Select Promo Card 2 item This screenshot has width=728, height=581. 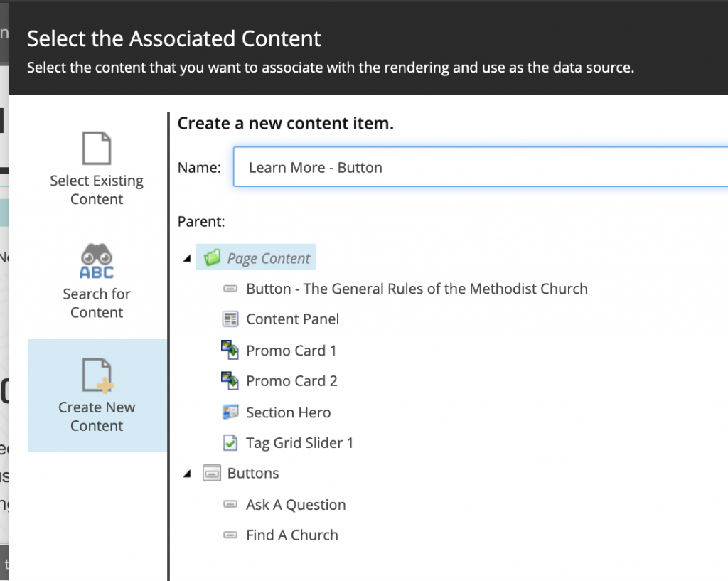click(291, 381)
